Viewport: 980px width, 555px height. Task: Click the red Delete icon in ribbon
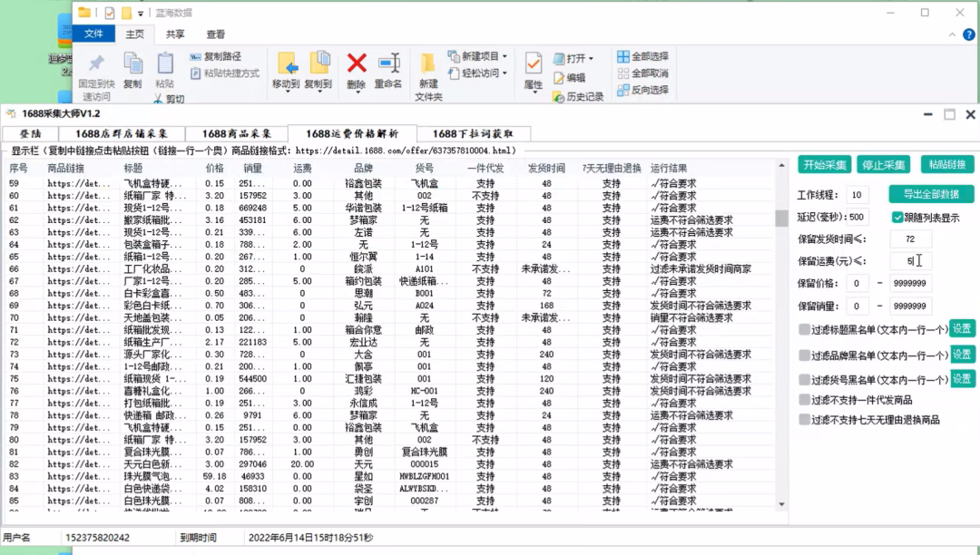tap(357, 63)
